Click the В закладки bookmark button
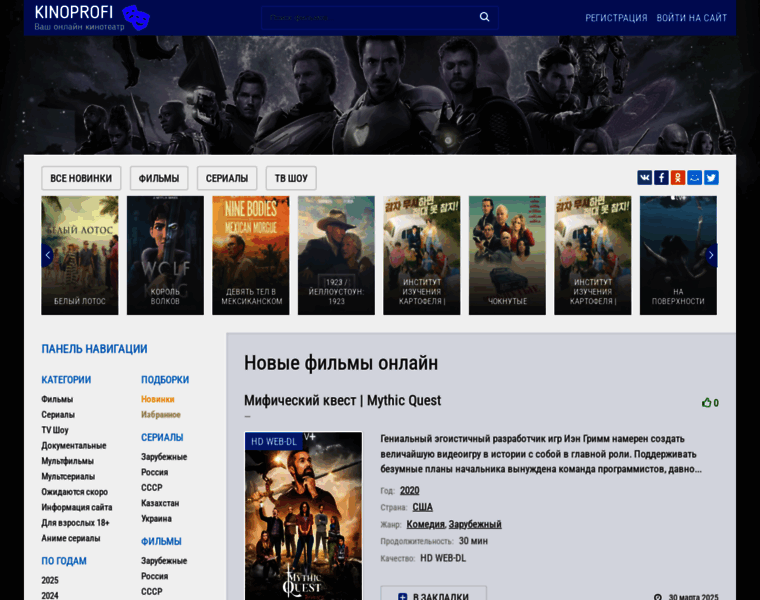 point(434,594)
